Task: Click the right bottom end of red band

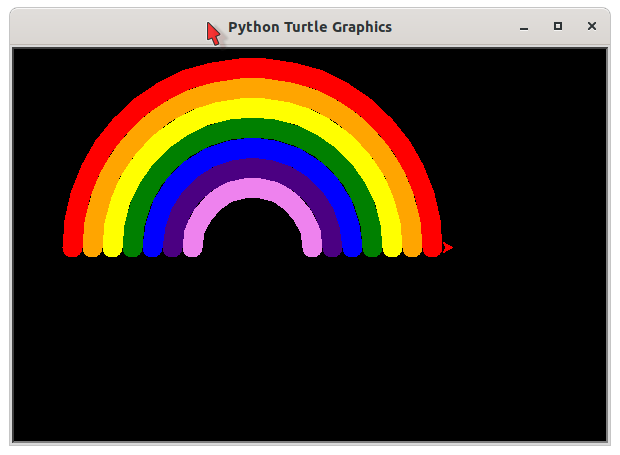Action: [432, 247]
